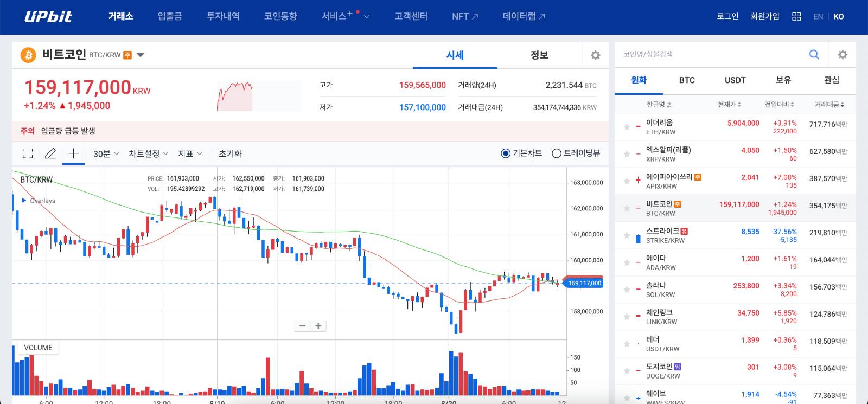The width and height of the screenshot is (868, 404).
Task: Select USDT market tab
Action: [x=735, y=80]
